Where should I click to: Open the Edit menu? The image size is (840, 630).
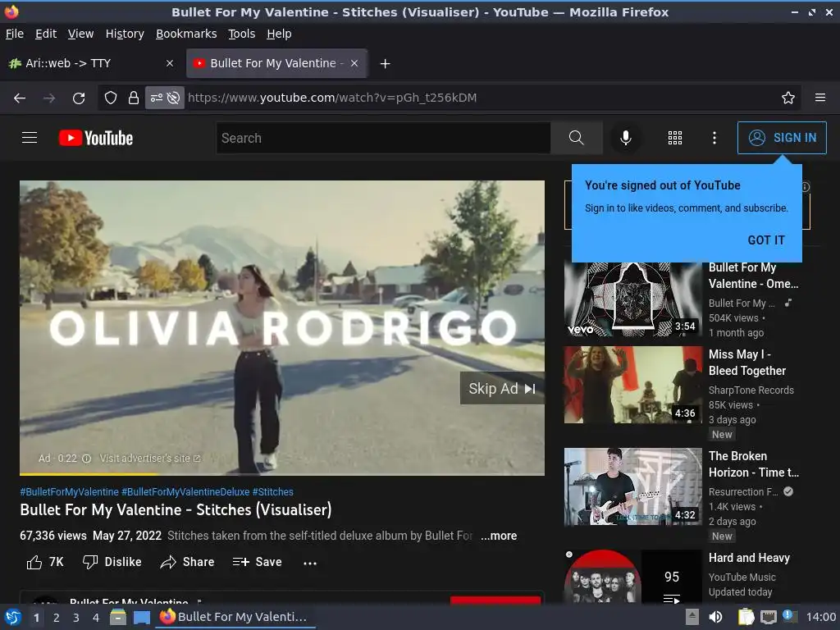(46, 34)
